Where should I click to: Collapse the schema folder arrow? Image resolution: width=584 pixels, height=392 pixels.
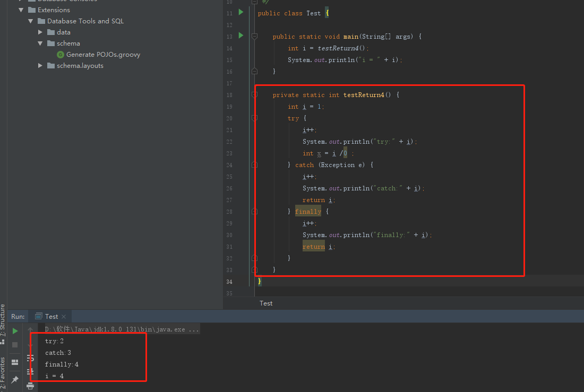(40, 43)
